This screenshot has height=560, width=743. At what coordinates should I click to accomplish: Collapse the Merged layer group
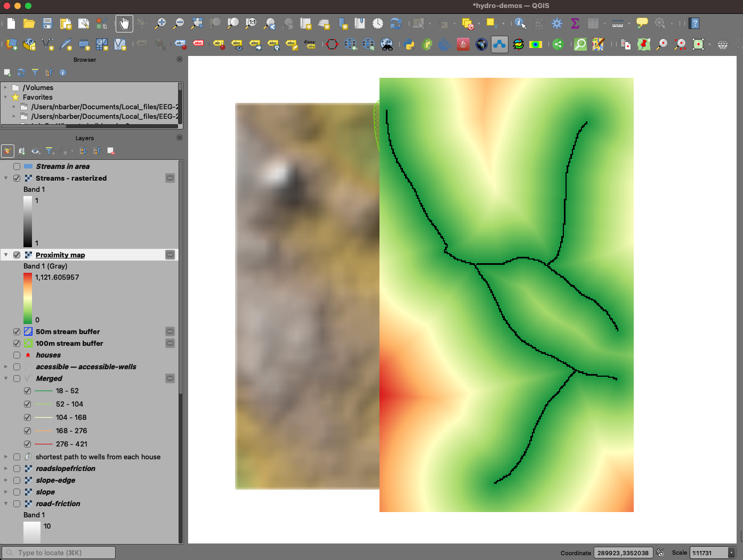[x=5, y=378]
